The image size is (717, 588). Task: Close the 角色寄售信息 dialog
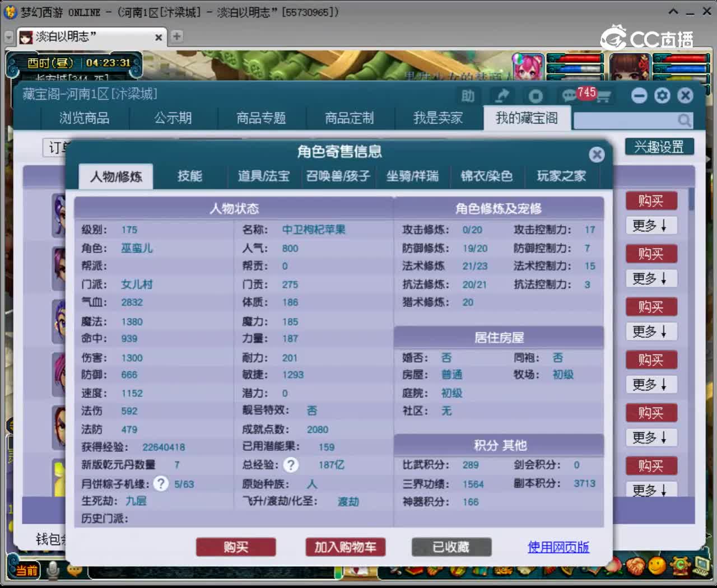pyautogui.click(x=597, y=155)
